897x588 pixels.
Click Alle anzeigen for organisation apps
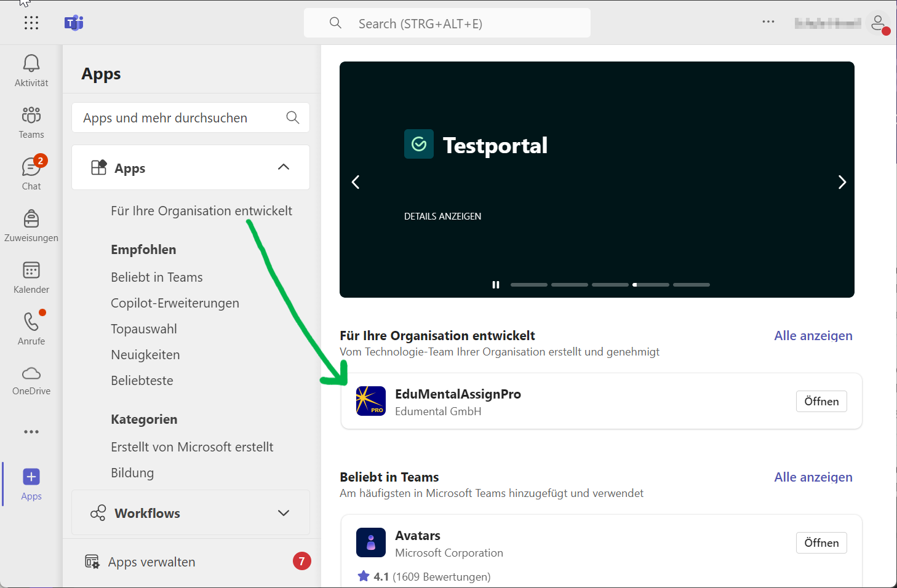(x=813, y=336)
